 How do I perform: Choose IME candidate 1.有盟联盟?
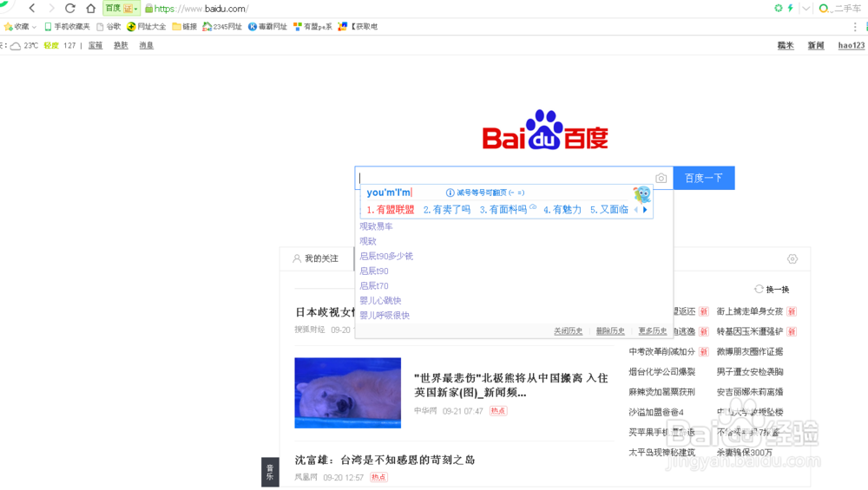[391, 210]
